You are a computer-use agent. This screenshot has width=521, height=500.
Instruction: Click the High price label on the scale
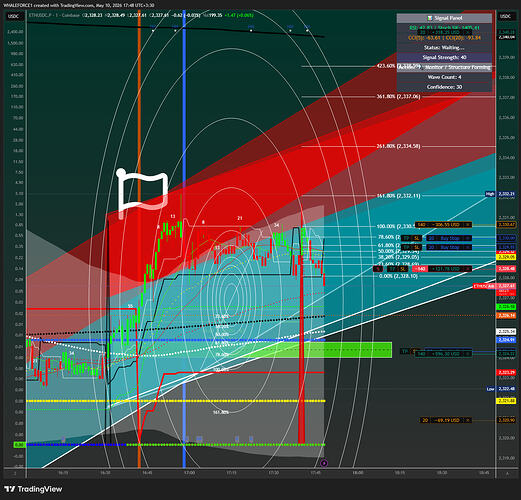pos(490,194)
